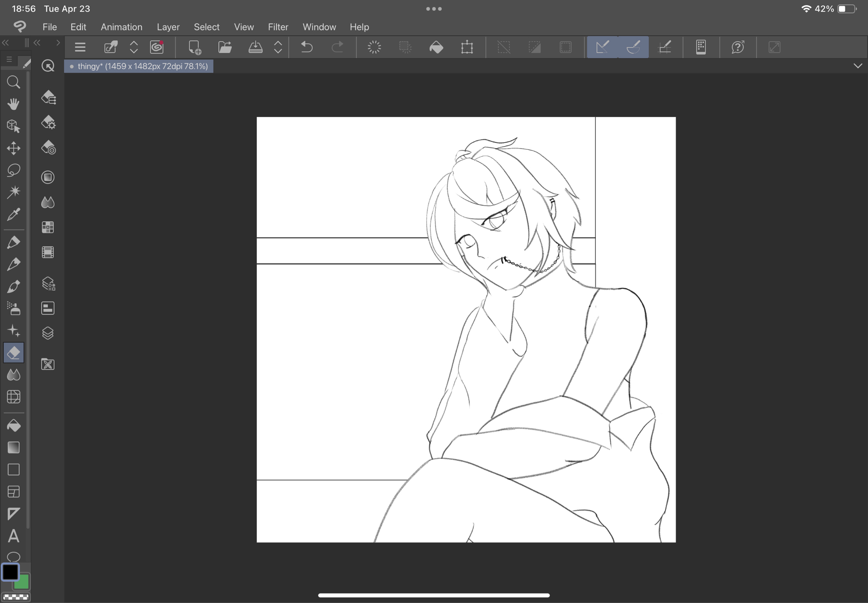The image size is (868, 603).
Task: Open the Animation menu
Action: pos(122,27)
